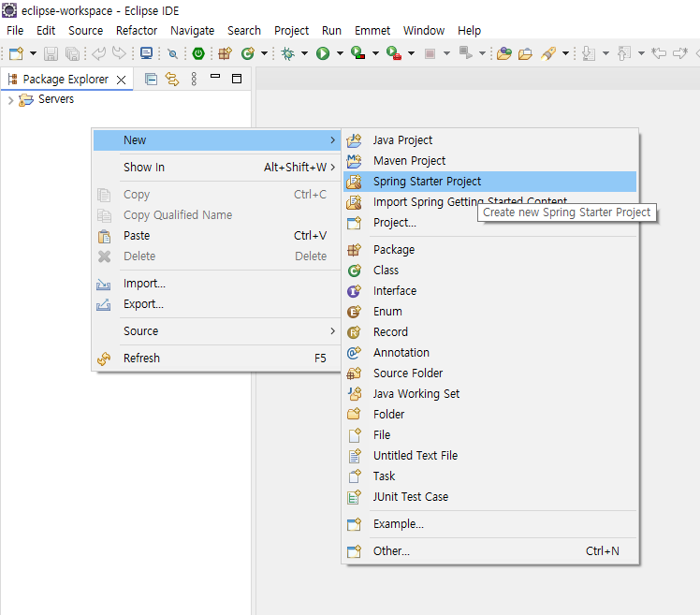
Task: Click the New Java Class toolbar icon
Action: tap(248, 53)
